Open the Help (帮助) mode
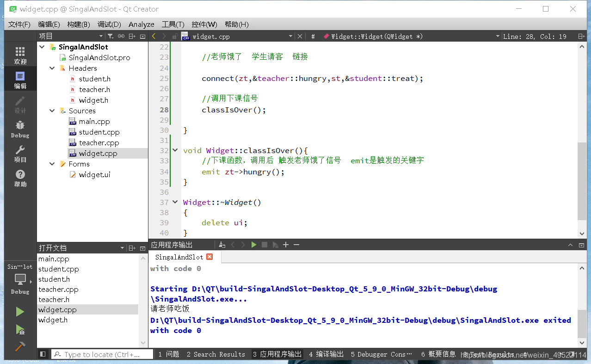Viewport: 591px width, 364px height. point(20,178)
